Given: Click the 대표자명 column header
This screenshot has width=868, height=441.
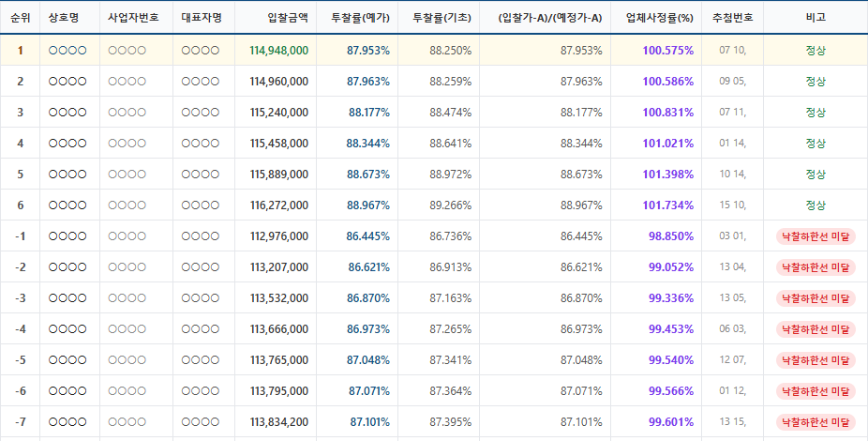Looking at the screenshot, I should pos(203,17).
